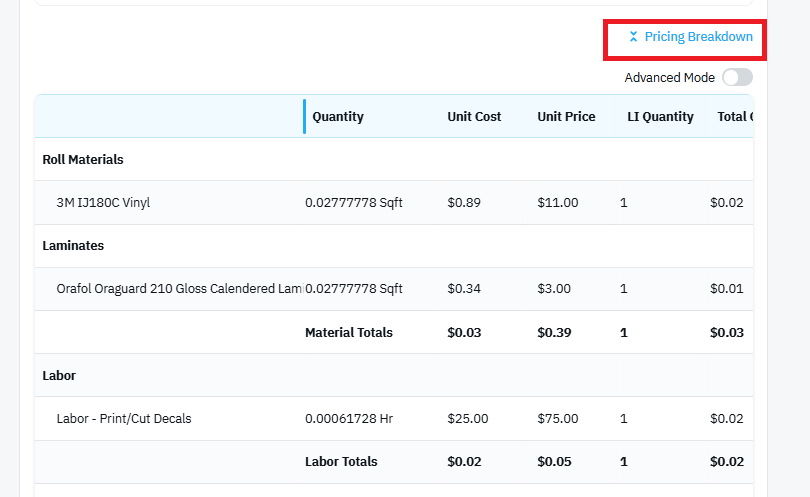This screenshot has height=497, width=810.
Task: Click the blue column divider beside Quantity
Action: click(x=304, y=117)
